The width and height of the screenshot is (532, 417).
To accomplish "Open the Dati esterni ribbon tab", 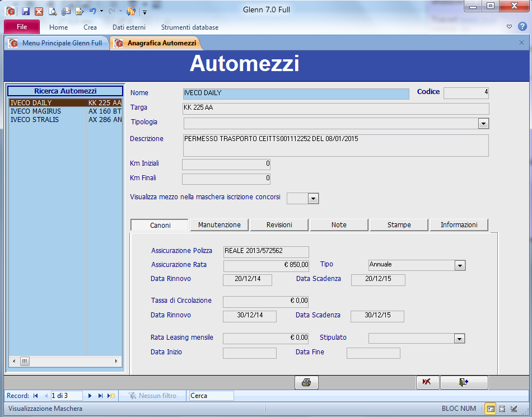I will (x=129, y=27).
